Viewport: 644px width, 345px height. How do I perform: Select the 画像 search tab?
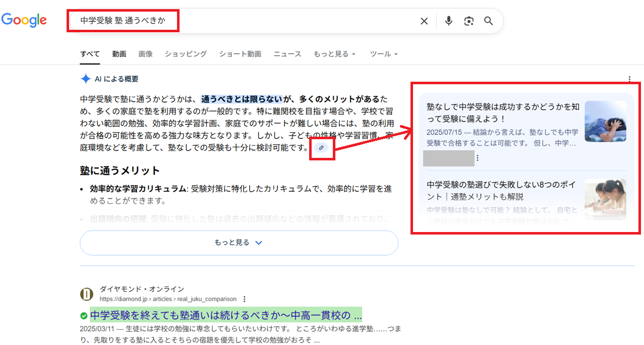tap(145, 54)
